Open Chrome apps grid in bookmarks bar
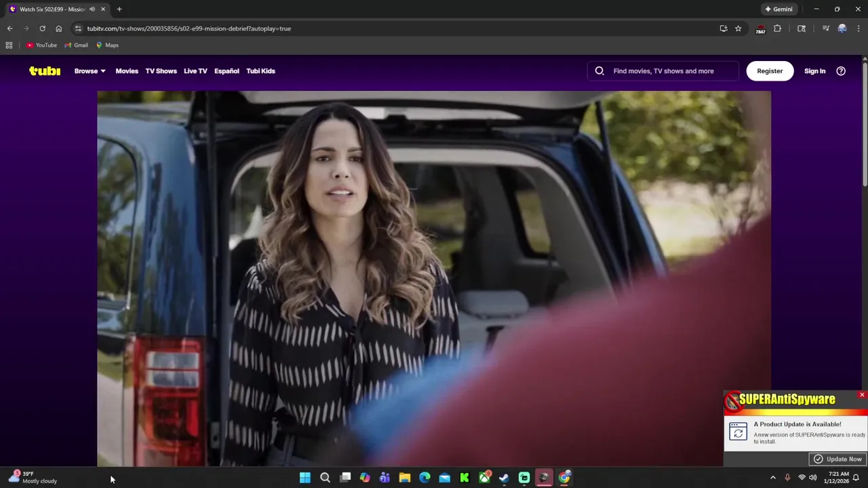The width and height of the screenshot is (868, 488). coord(9,45)
